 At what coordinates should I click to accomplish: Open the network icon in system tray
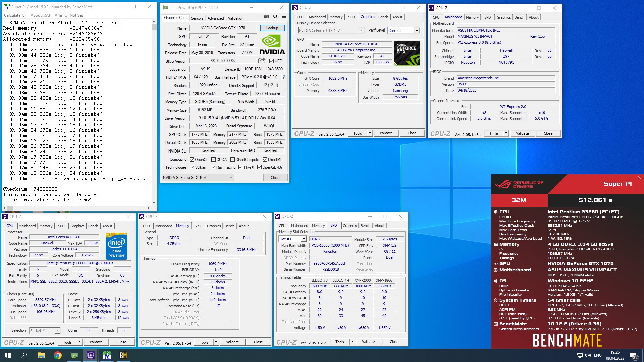point(580,355)
